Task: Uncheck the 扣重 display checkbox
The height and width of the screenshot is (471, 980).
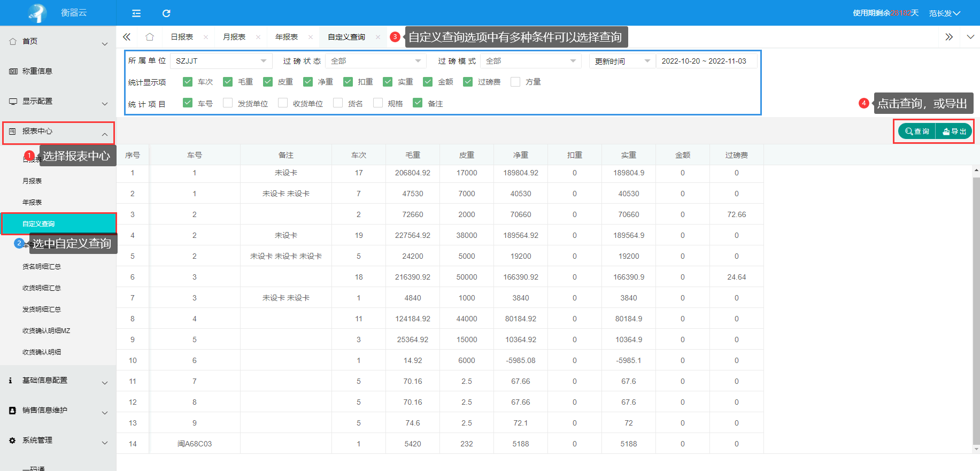Action: coord(348,82)
